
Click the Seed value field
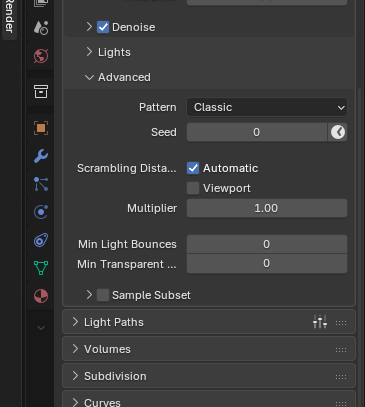coord(257,132)
